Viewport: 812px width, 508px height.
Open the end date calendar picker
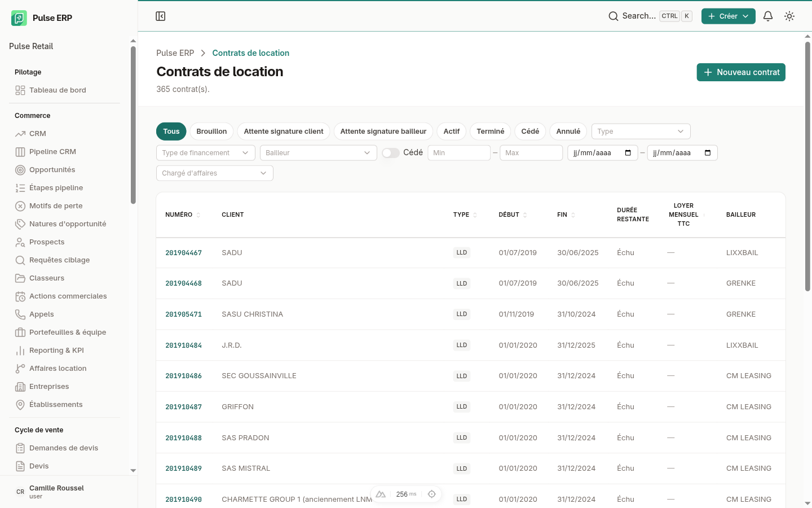point(708,153)
